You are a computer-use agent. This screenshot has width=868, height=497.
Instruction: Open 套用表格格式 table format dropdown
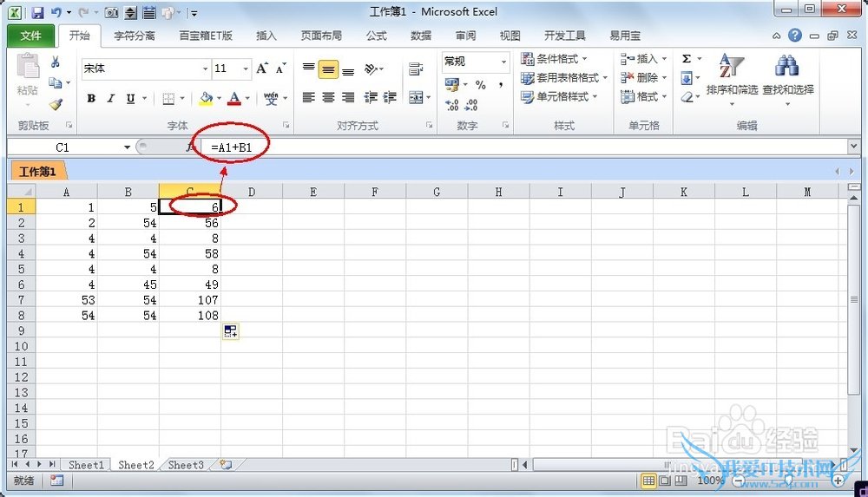[x=563, y=77]
